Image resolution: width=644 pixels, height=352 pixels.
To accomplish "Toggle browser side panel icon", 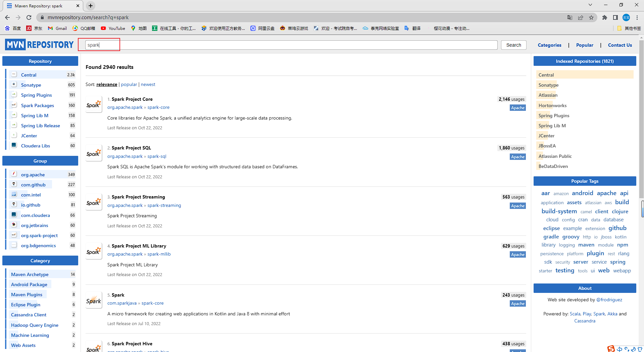I will pos(615,17).
